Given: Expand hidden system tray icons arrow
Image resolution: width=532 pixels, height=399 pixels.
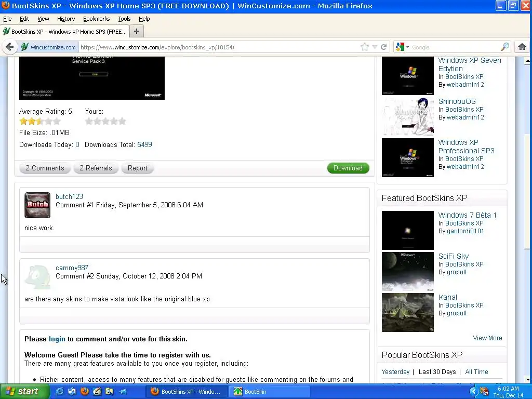Looking at the screenshot, I should 474,392.
